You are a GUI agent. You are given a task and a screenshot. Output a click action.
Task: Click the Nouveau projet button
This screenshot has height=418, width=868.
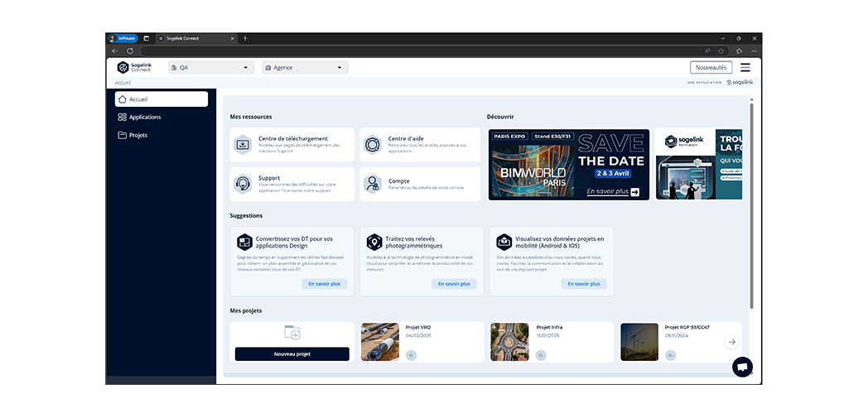pos(292,353)
